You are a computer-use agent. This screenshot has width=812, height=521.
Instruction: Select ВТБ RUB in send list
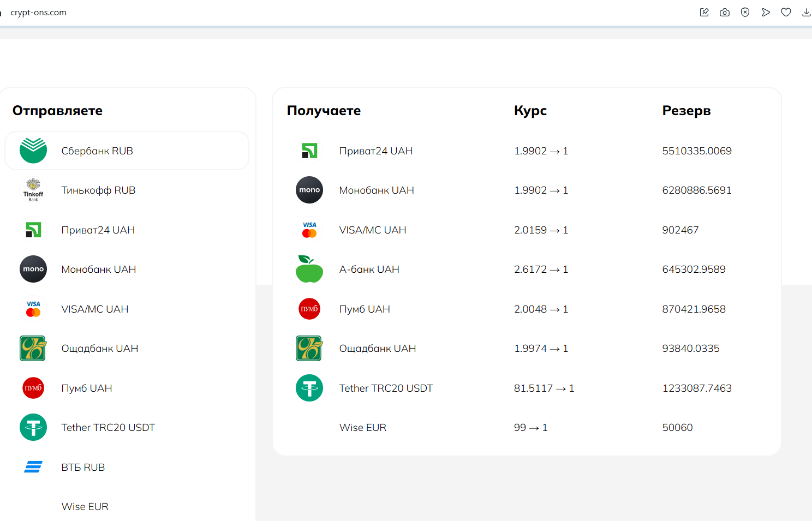127,467
